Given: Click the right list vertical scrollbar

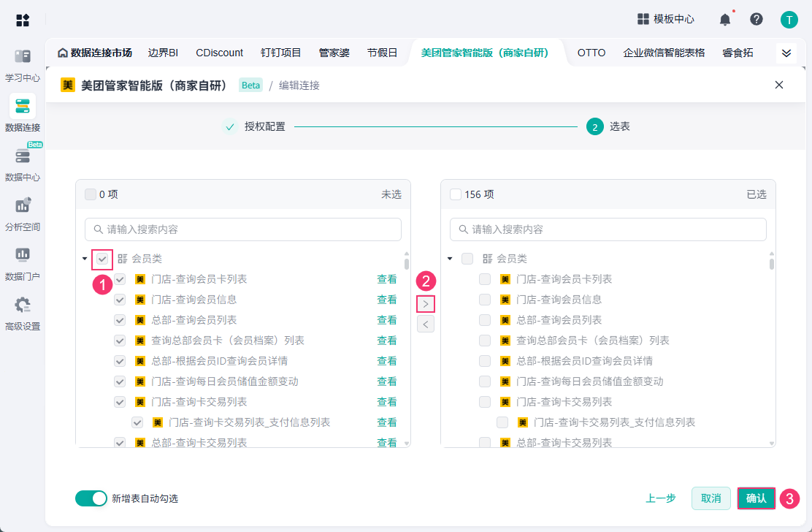Looking at the screenshot, I should (x=772, y=265).
